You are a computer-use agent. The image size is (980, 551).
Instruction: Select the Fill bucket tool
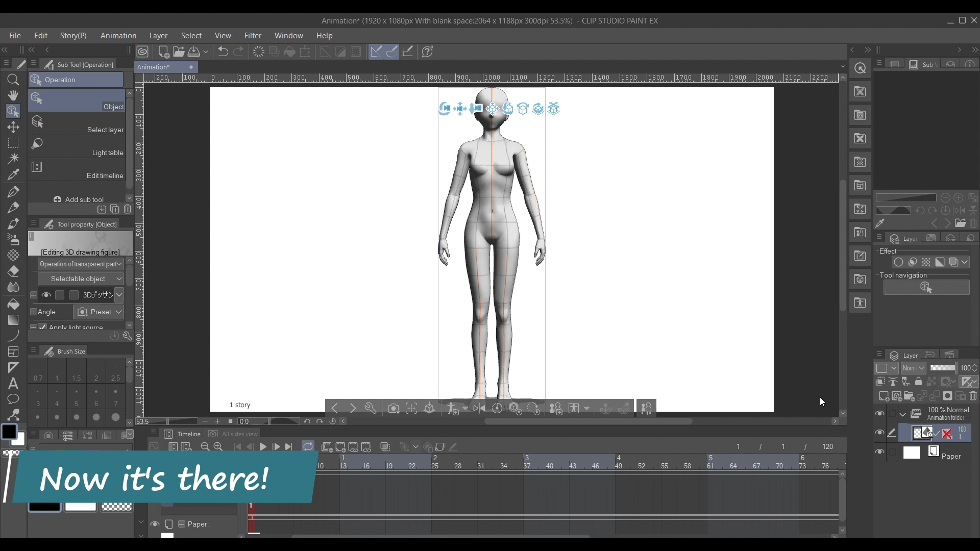tap(13, 305)
